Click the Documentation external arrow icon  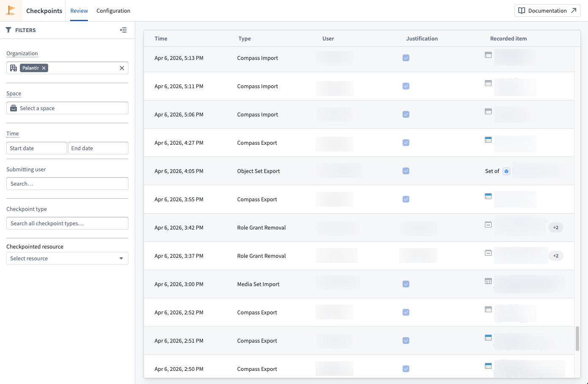pyautogui.click(x=573, y=11)
